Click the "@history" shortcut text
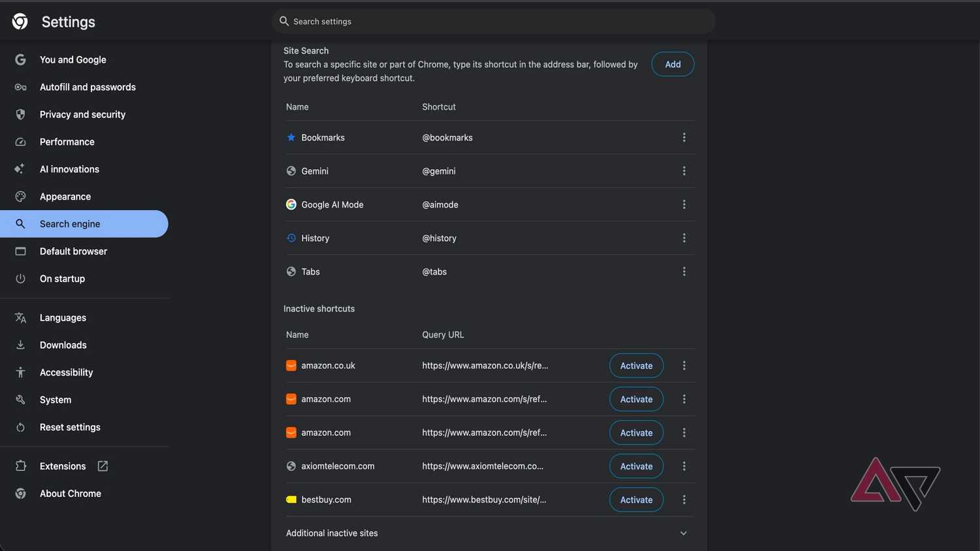 tap(439, 238)
